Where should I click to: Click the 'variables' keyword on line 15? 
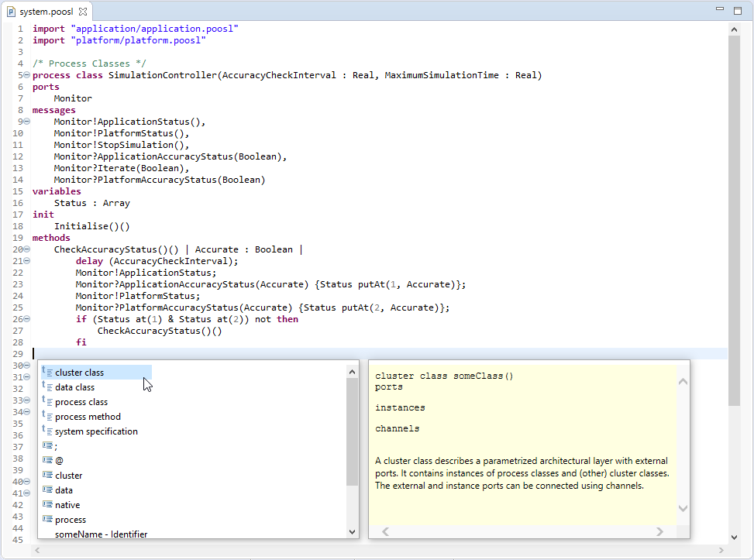coord(57,191)
